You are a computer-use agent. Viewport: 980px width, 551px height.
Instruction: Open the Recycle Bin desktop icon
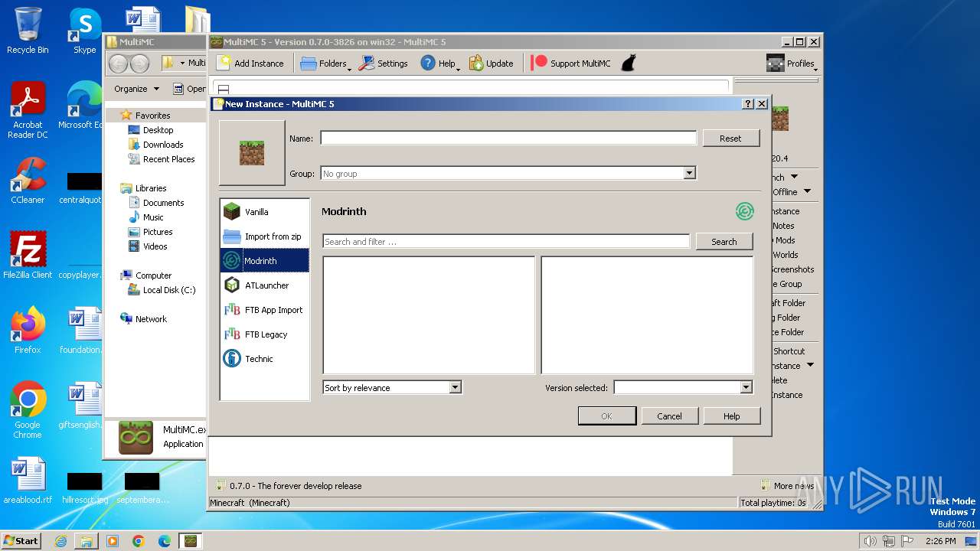[x=28, y=31]
